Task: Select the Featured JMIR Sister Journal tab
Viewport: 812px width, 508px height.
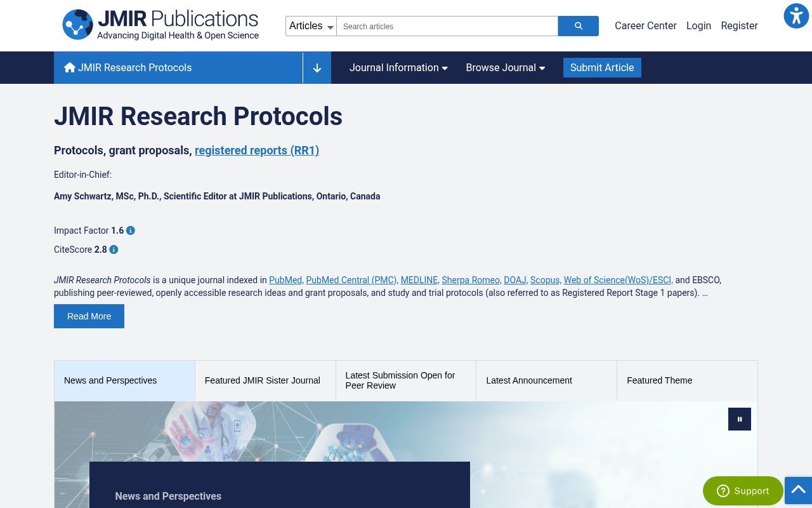Action: (265, 381)
